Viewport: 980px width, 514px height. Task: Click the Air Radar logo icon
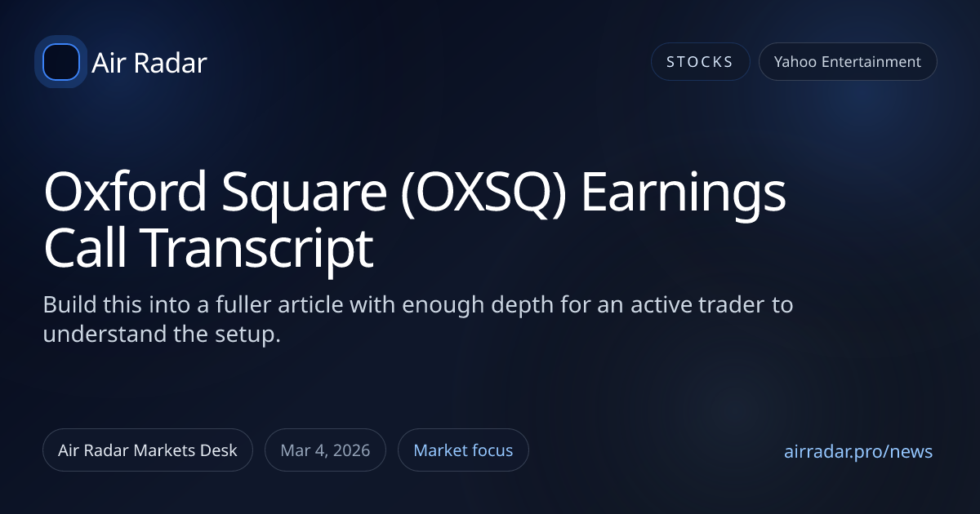pyautogui.click(x=60, y=62)
